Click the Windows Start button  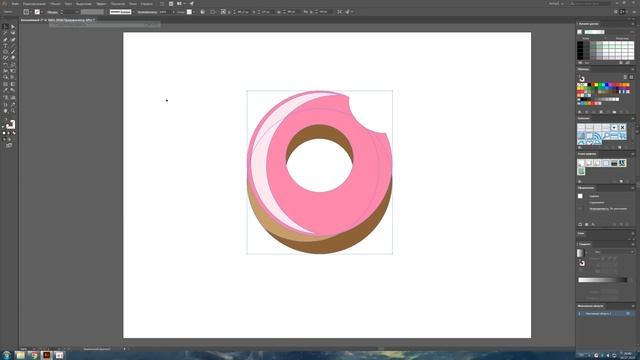point(7,355)
